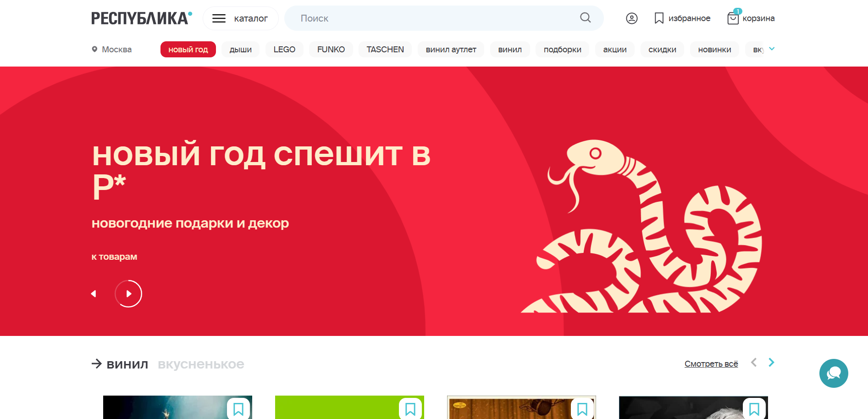Click the новый год спешит banner headline

click(x=261, y=171)
